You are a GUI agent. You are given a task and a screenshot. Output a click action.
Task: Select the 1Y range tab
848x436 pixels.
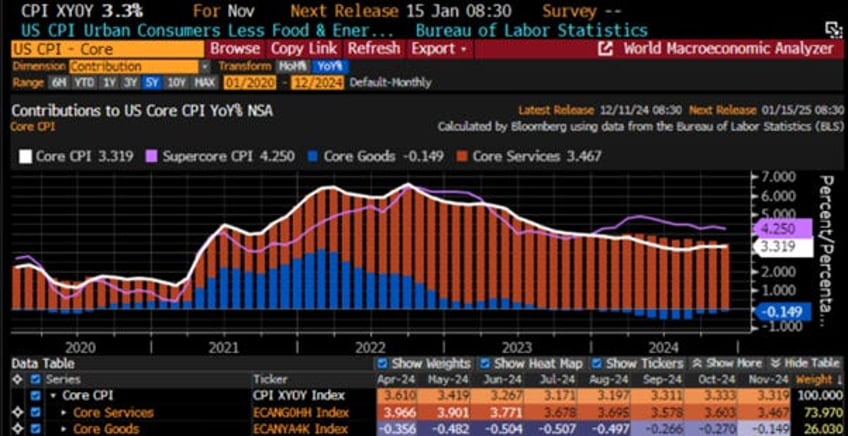click(x=110, y=83)
